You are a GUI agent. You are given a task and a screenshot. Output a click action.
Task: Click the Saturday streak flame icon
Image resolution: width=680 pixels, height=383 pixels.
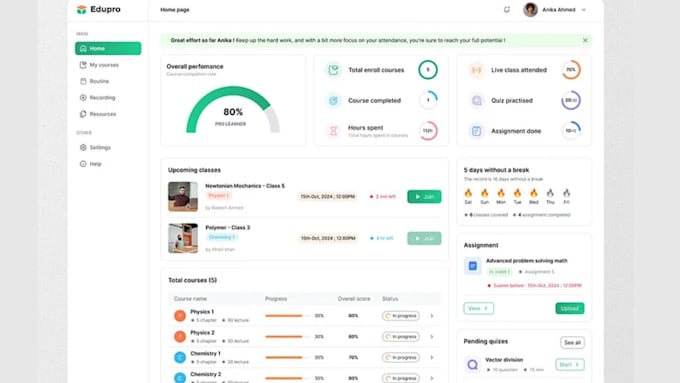point(468,193)
